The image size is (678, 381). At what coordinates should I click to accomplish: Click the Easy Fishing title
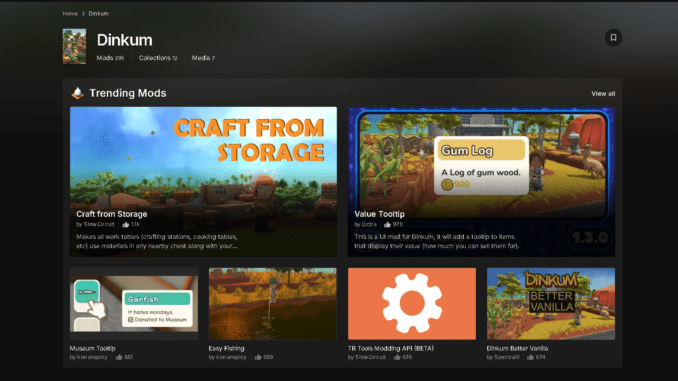tap(227, 348)
